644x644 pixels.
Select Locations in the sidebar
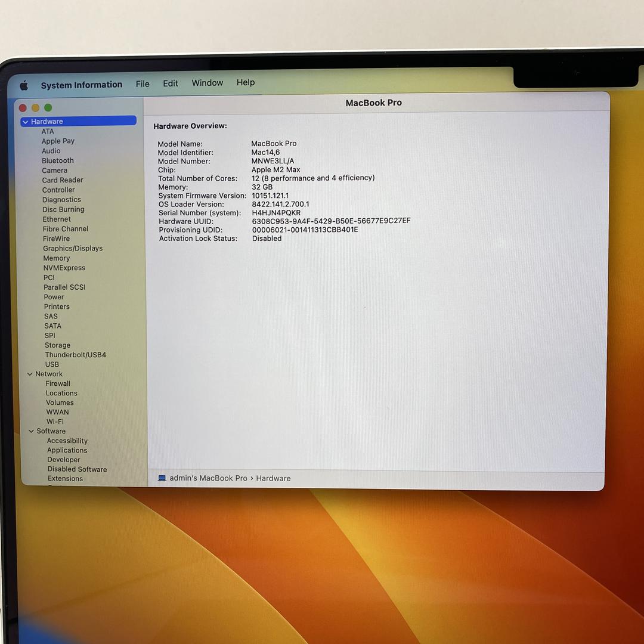[x=61, y=393]
